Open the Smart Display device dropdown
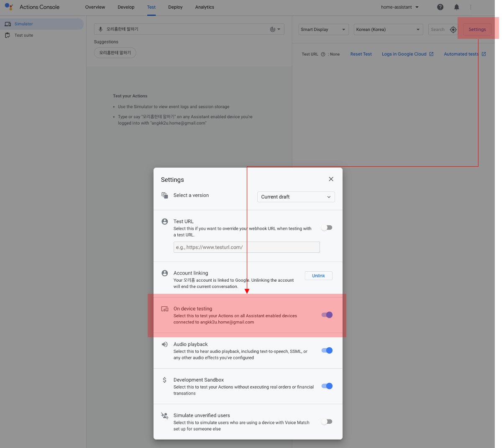 click(x=324, y=30)
